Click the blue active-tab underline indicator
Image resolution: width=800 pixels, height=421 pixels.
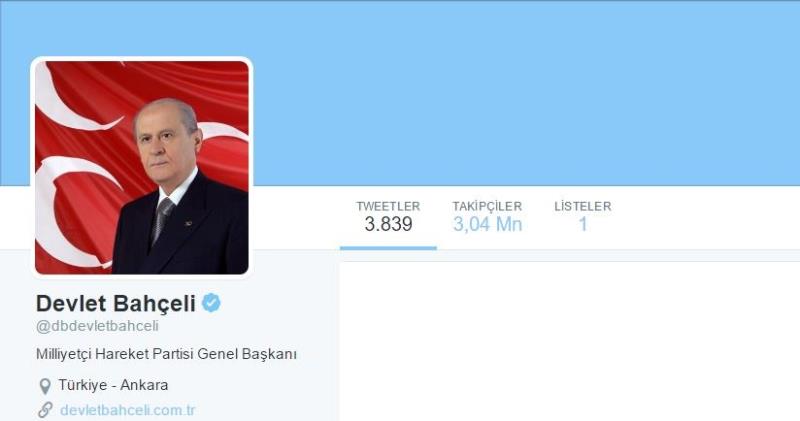[388, 249]
